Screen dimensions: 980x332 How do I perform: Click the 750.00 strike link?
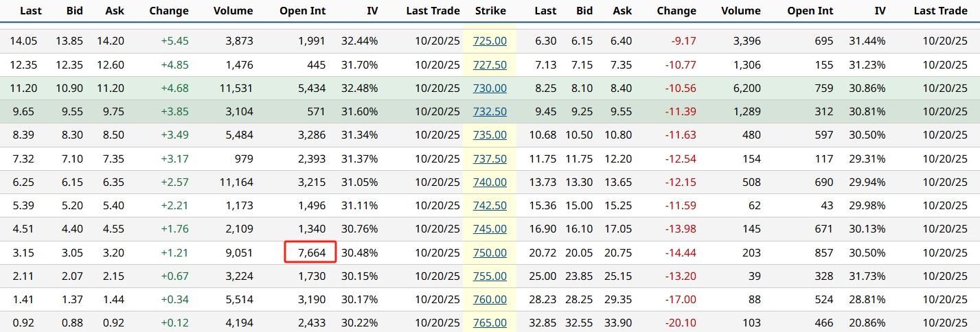(490, 253)
